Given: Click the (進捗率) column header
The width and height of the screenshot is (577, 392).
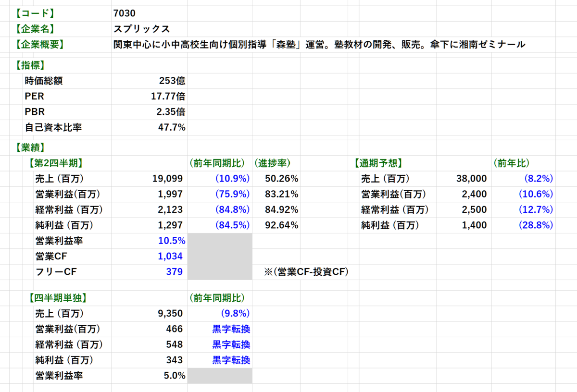Looking at the screenshot, I should 272,163.
